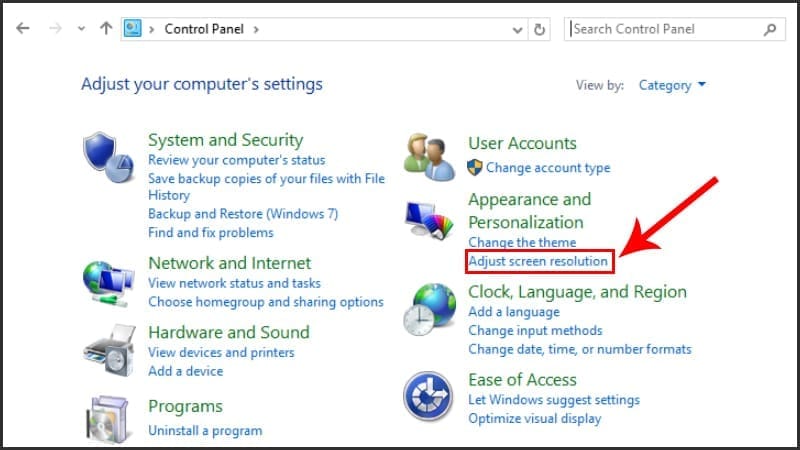Click the Back navigation arrow

pyautogui.click(x=23, y=29)
